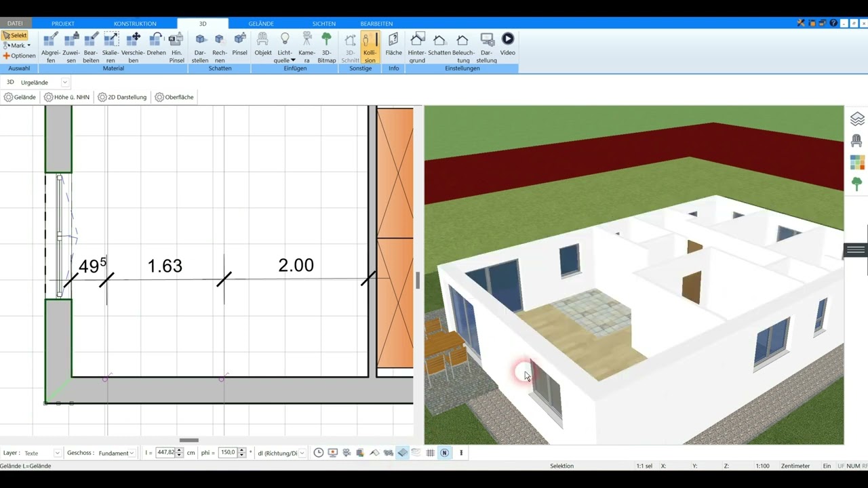Switch to the PROJEKT tab
This screenshot has width=868, height=488.
63,24
